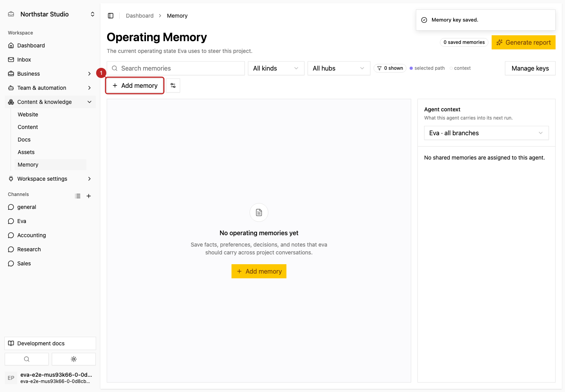
Task: Expand Workspace settings section
Action: (50, 179)
